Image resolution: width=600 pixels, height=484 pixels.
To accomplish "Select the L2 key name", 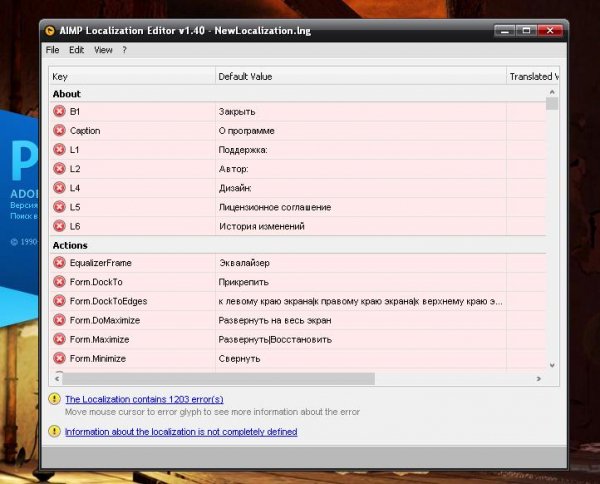I will (75, 169).
